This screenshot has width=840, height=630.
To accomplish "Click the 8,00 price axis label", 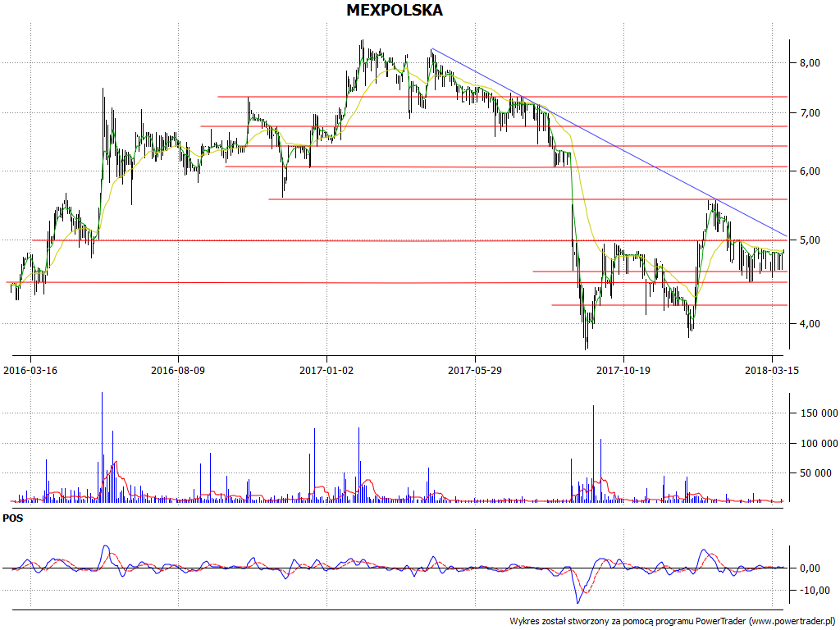I will pos(810,62).
